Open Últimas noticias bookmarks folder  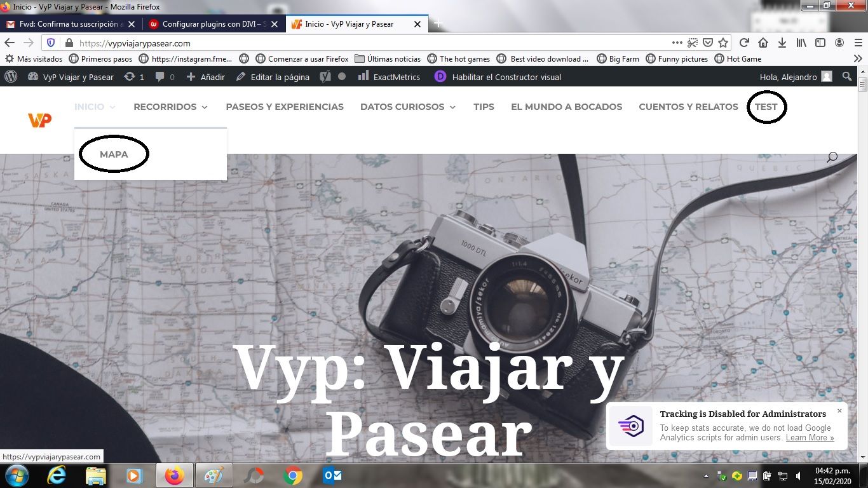point(388,58)
